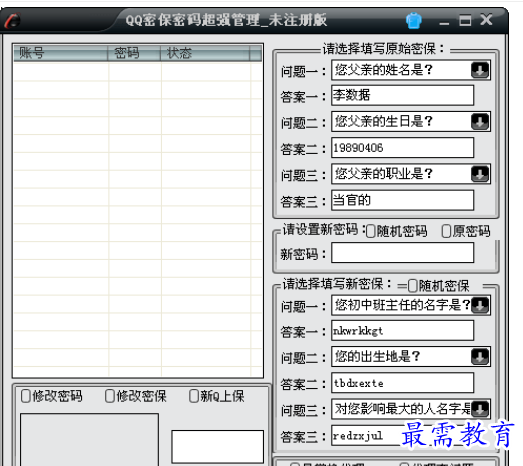The image size is (523, 466).
Task: Open new 问题一 dropdown 您初中班主任的名字是
Action: (x=480, y=305)
